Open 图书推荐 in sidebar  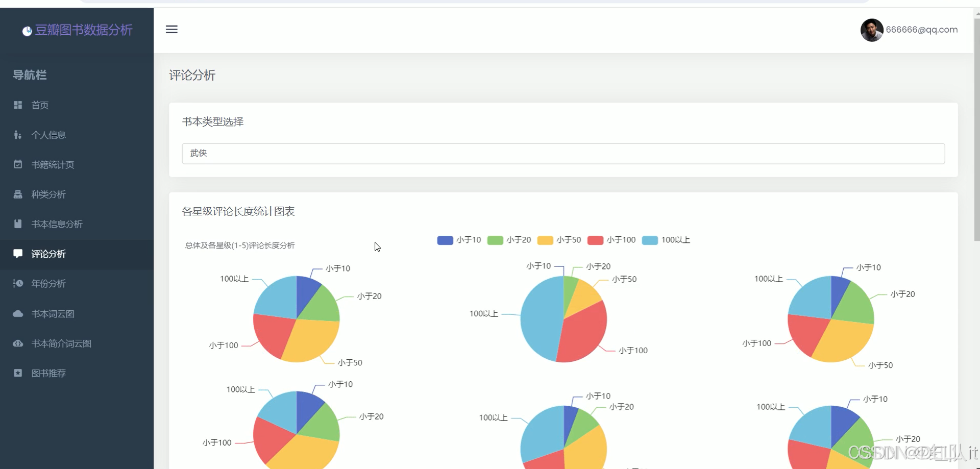pyautogui.click(x=77, y=373)
